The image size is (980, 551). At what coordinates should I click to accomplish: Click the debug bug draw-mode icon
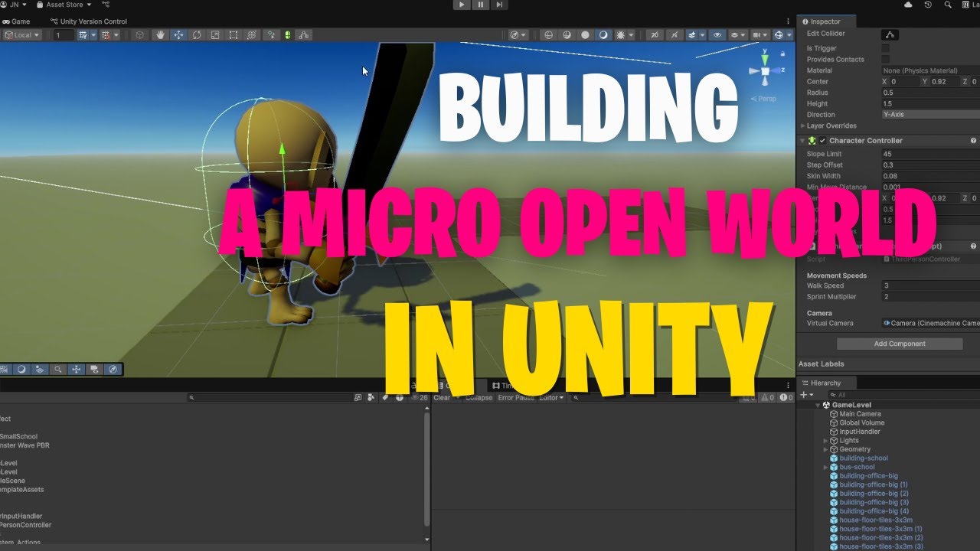pyautogui.click(x=622, y=35)
